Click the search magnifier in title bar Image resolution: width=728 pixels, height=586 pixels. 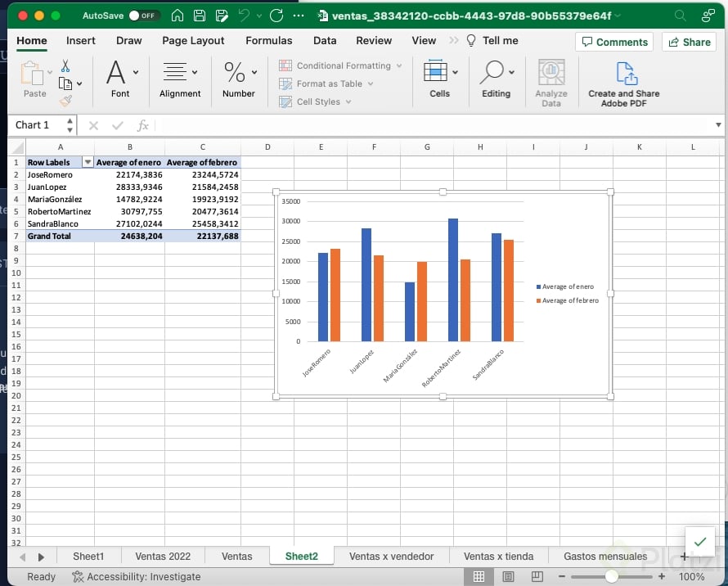(x=681, y=16)
